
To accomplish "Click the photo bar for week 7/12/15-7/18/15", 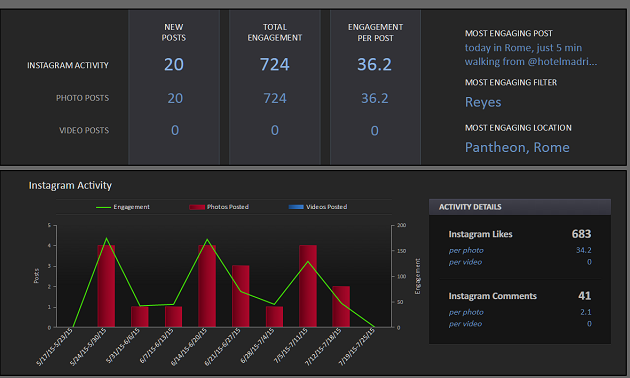I will point(341,306).
